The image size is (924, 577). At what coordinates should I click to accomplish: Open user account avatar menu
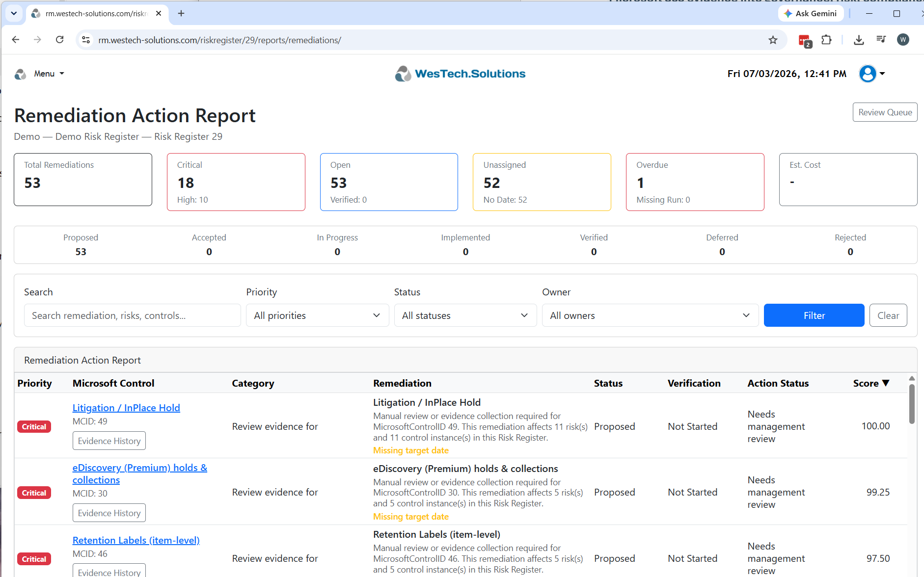pyautogui.click(x=872, y=74)
